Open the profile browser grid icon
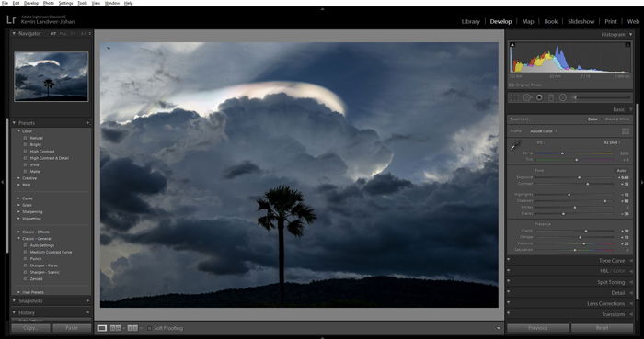The width and height of the screenshot is (644, 339). (x=626, y=131)
